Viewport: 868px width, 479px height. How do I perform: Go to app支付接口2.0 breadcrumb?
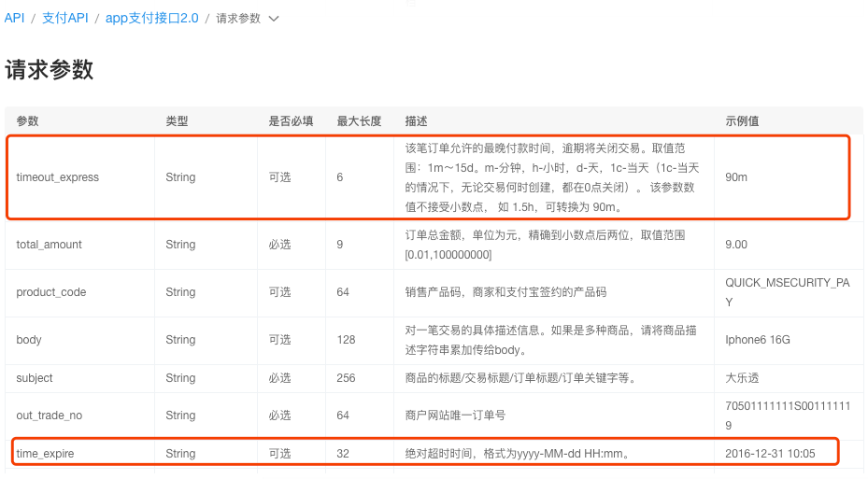[x=151, y=19]
